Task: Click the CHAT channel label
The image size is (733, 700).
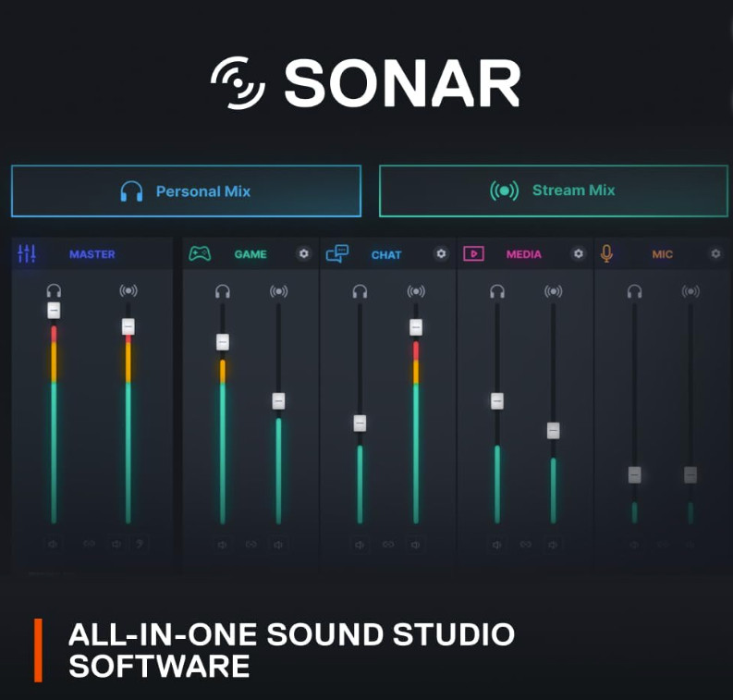Action: pos(386,255)
